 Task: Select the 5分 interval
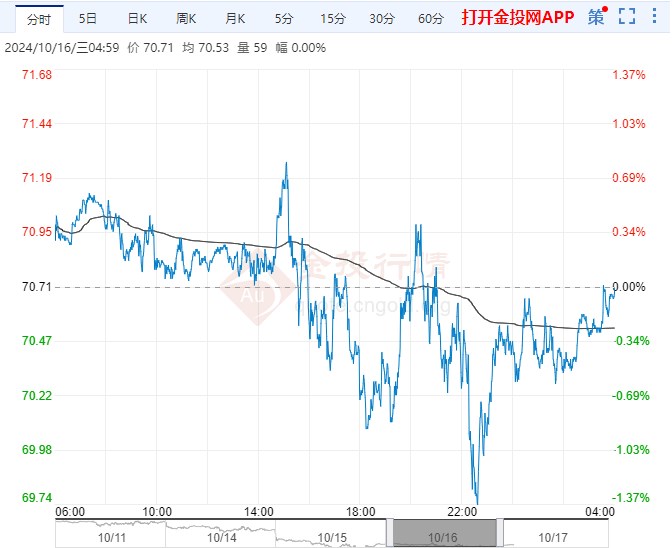[284, 18]
